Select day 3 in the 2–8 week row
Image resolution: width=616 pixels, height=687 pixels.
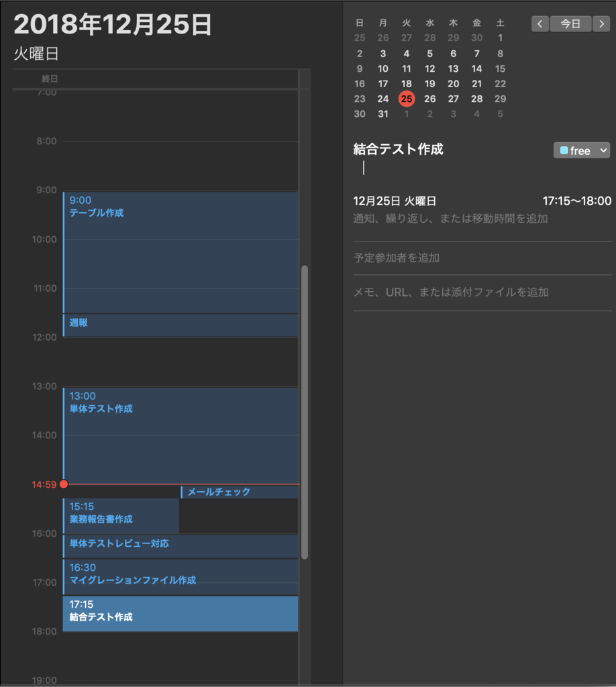(x=383, y=54)
